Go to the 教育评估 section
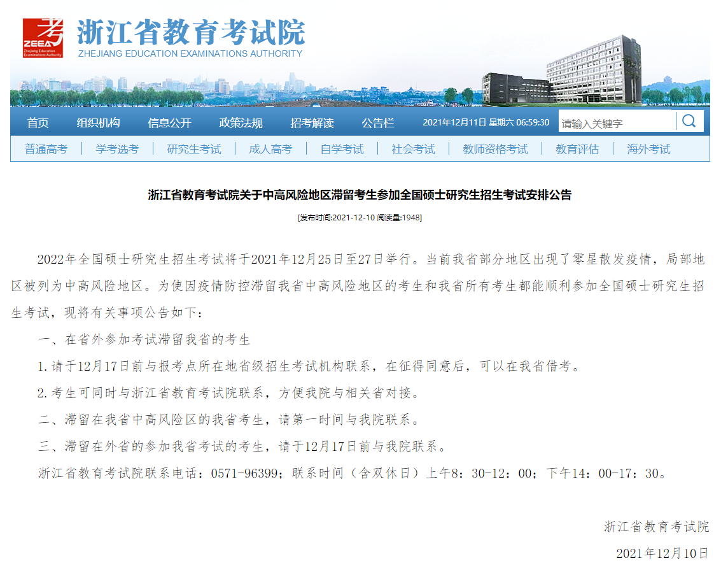Screen dimensions: 728x577 click(x=577, y=149)
